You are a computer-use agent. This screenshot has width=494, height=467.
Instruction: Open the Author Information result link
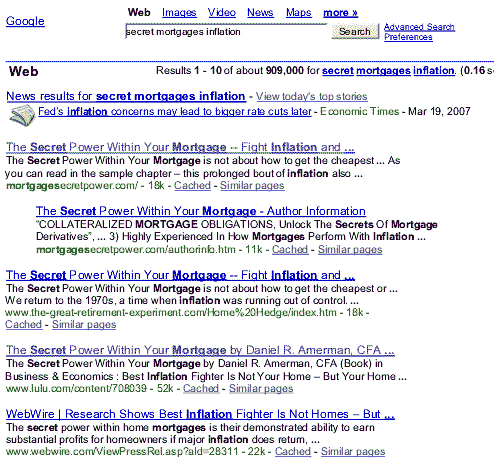(201, 211)
